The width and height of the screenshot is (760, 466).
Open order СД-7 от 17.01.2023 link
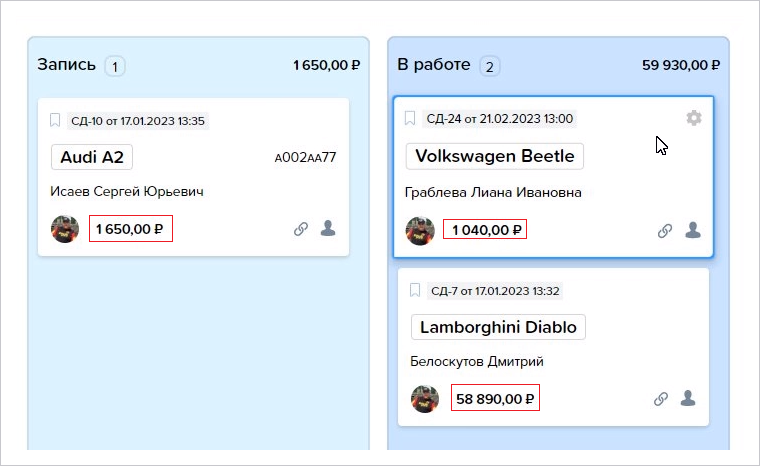495,291
